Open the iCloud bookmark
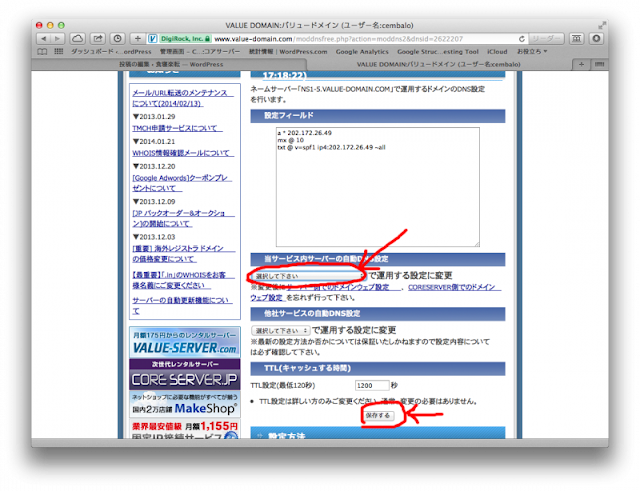 coord(497,52)
